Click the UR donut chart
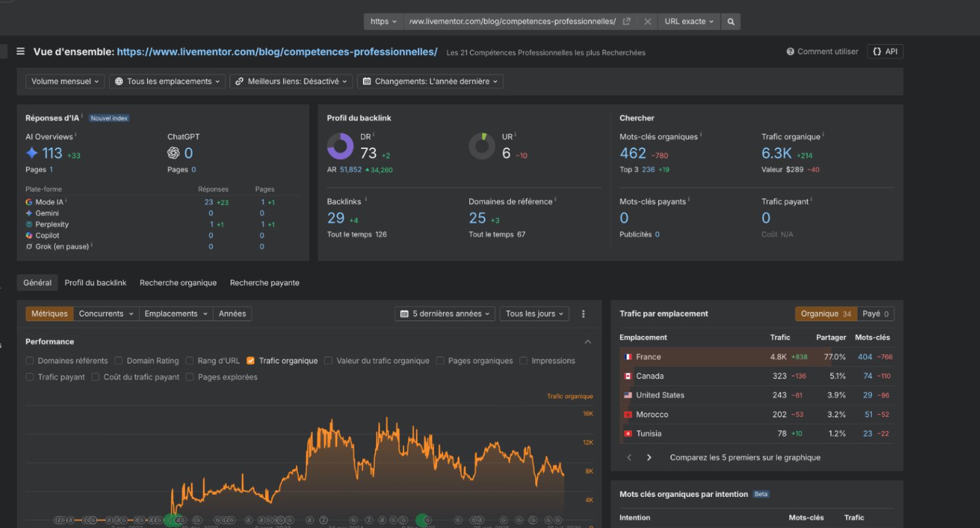 coord(482,147)
